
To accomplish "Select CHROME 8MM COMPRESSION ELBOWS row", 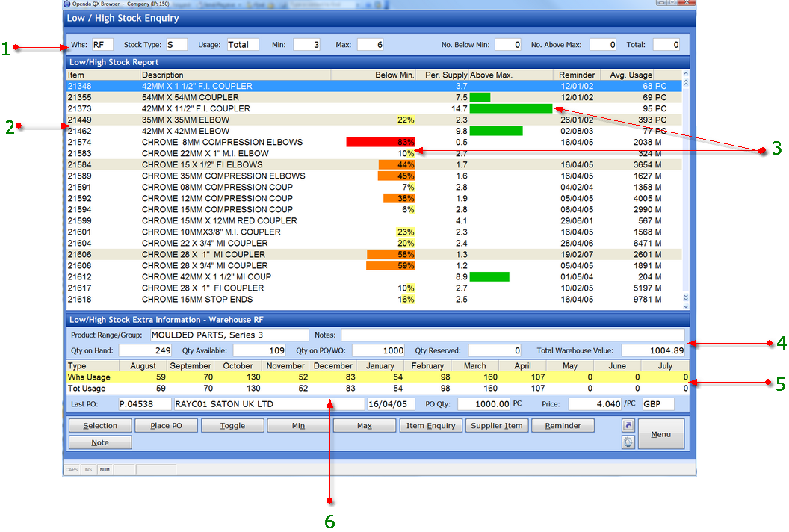I will [x=374, y=142].
